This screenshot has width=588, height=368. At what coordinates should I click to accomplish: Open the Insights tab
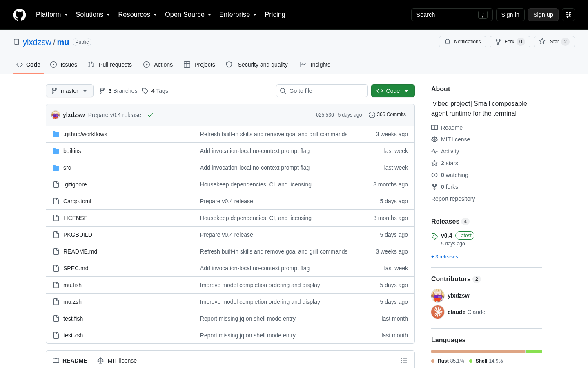[x=315, y=65]
